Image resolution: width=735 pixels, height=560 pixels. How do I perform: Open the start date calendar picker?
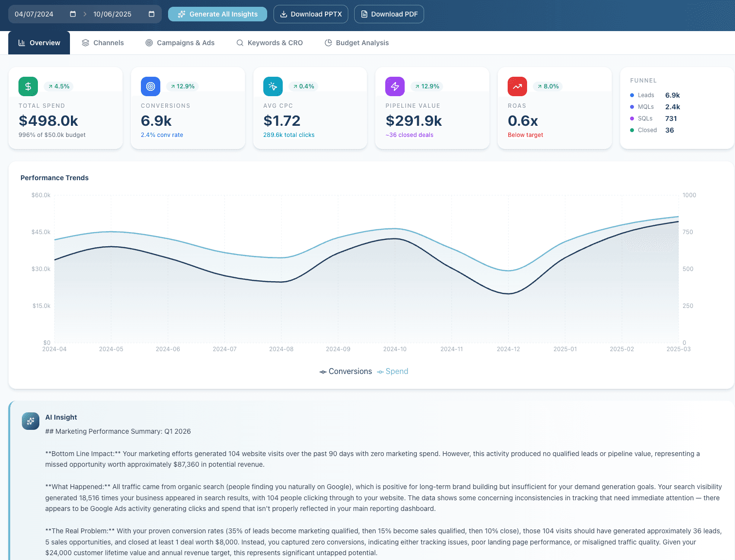(x=72, y=14)
